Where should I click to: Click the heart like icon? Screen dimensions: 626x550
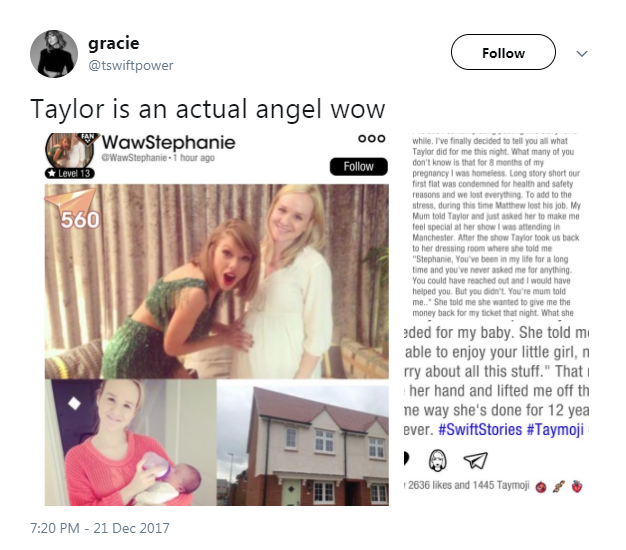pyautogui.click(x=405, y=458)
